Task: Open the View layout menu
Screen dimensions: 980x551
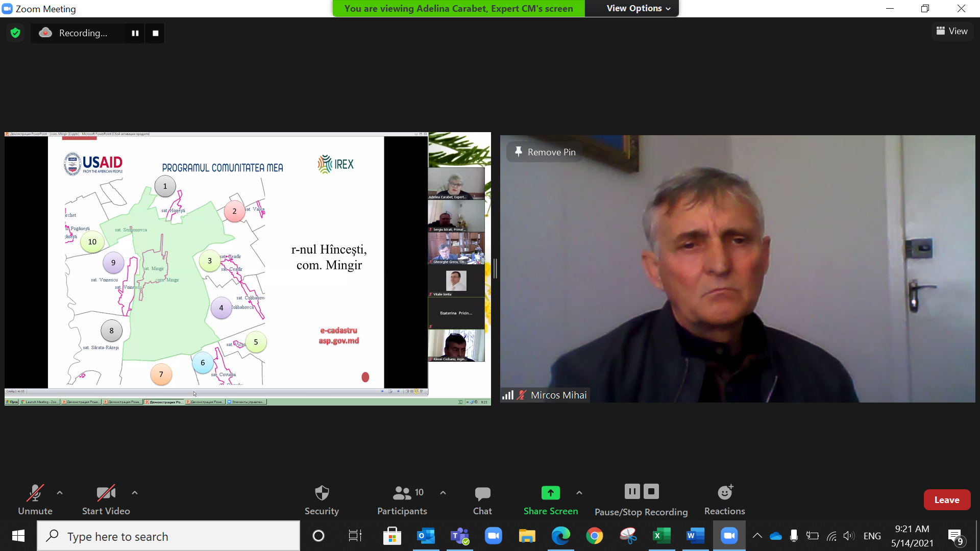Action: 952,31
